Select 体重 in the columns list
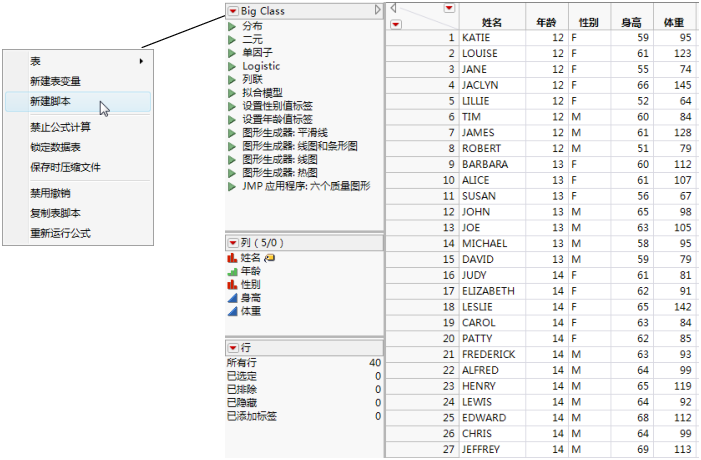The image size is (701, 460). [251, 312]
